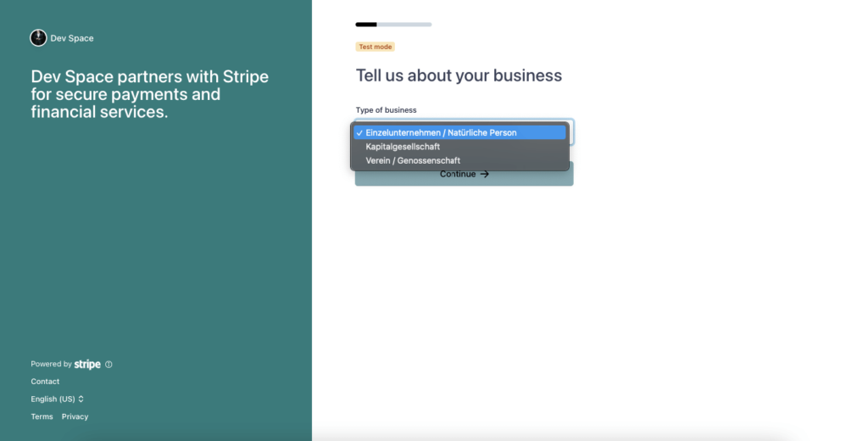
Task: Click the Continue button
Action: (x=464, y=174)
